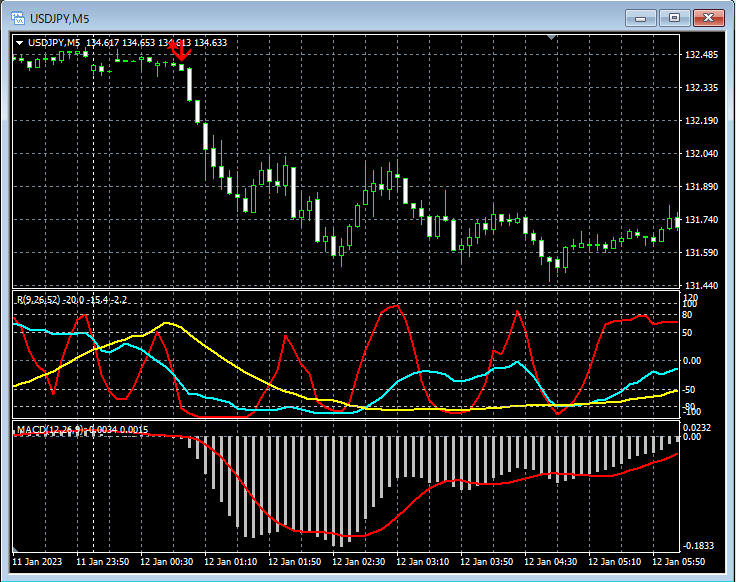Click the chart window icon in title bar
This screenshot has height=582, width=737.
pyautogui.click(x=17, y=17)
